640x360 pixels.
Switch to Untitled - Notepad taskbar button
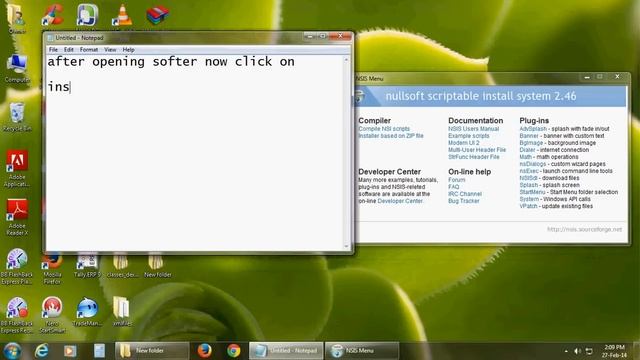pyautogui.click(x=286, y=351)
